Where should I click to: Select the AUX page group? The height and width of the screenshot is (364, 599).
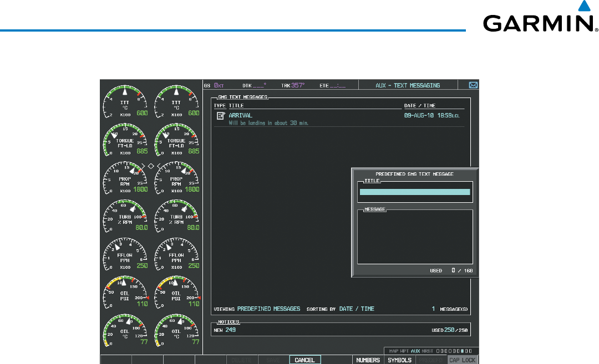(415, 351)
